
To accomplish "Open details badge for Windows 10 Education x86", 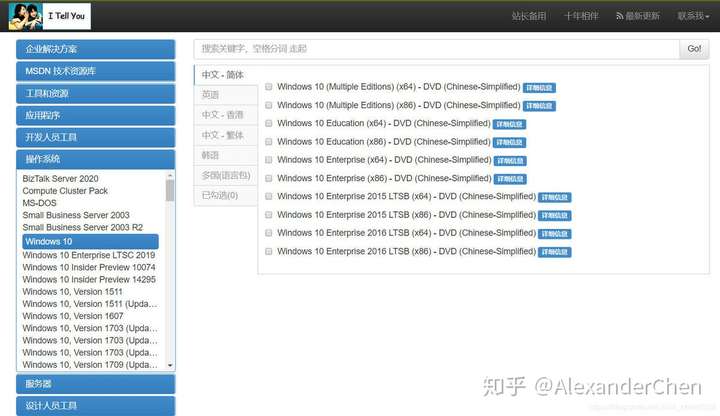I will coord(509,142).
